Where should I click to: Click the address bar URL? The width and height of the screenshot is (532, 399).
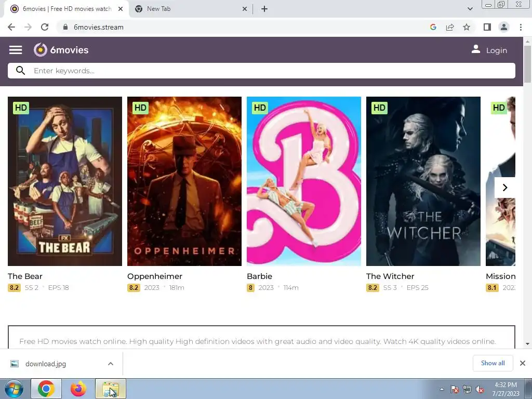(x=98, y=27)
